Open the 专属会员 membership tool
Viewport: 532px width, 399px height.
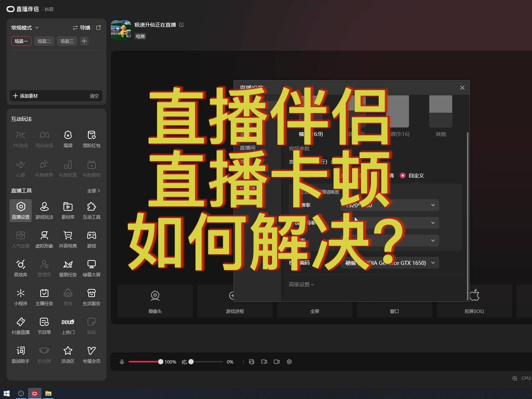92,355
